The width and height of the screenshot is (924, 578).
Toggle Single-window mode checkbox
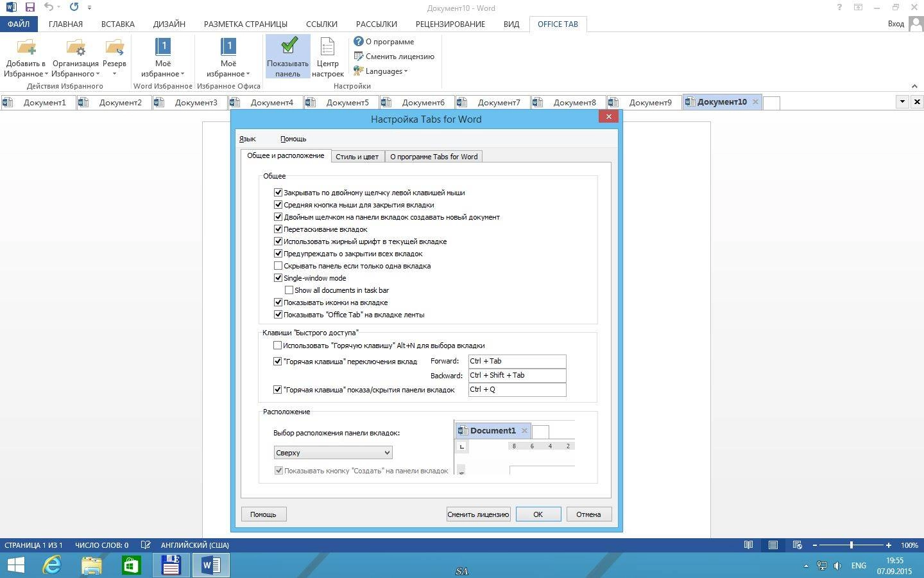[278, 277]
